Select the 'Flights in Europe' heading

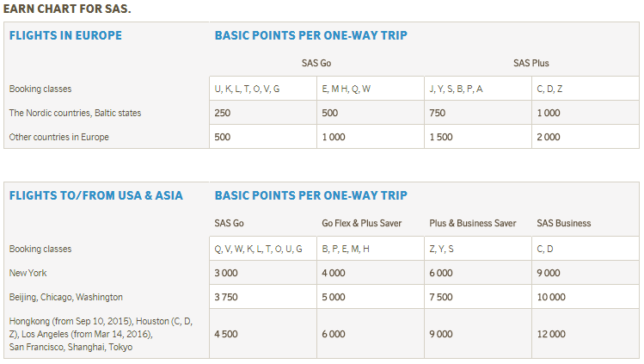pyautogui.click(x=65, y=35)
